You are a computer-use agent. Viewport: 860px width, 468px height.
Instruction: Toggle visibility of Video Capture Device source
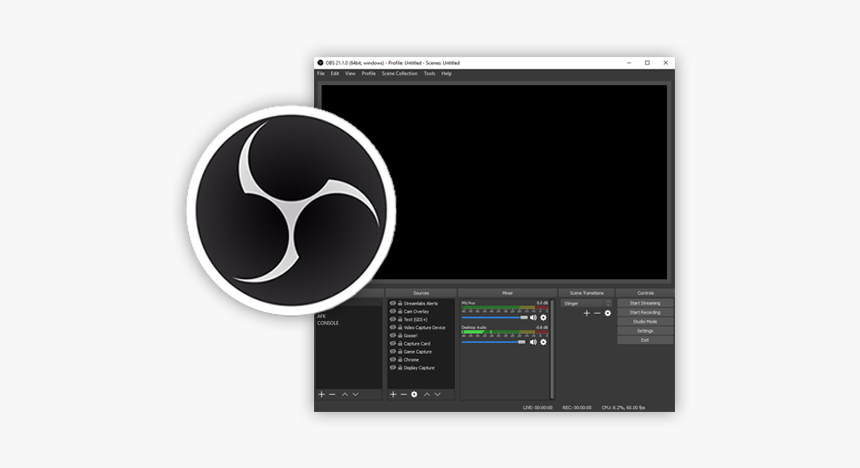coord(393,328)
